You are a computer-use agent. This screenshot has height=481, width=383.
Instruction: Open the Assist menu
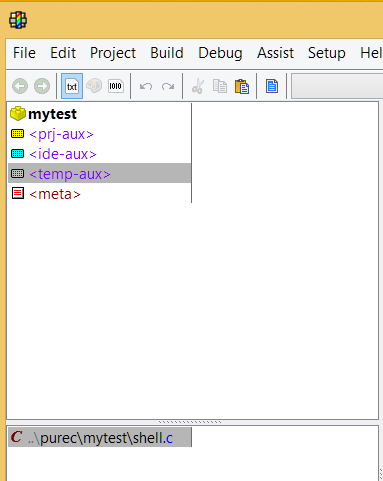tap(275, 53)
